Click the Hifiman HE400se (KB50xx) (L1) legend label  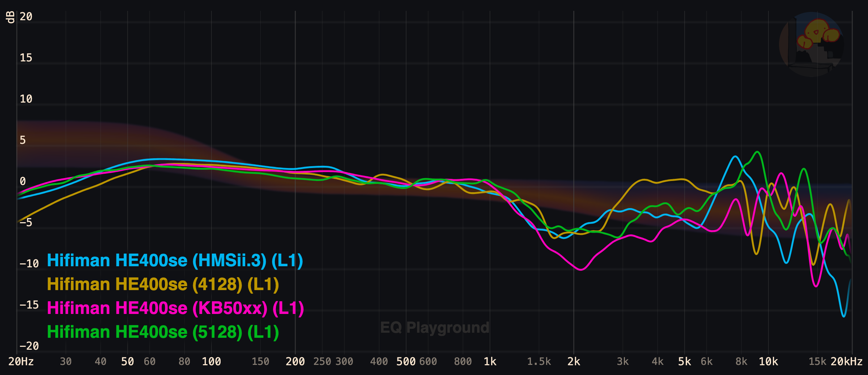[x=175, y=308]
